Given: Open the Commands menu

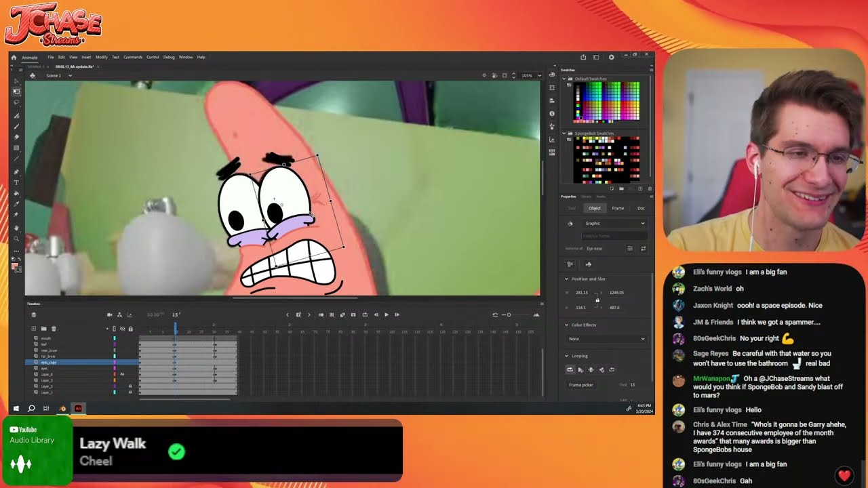Looking at the screenshot, I should 133,57.
